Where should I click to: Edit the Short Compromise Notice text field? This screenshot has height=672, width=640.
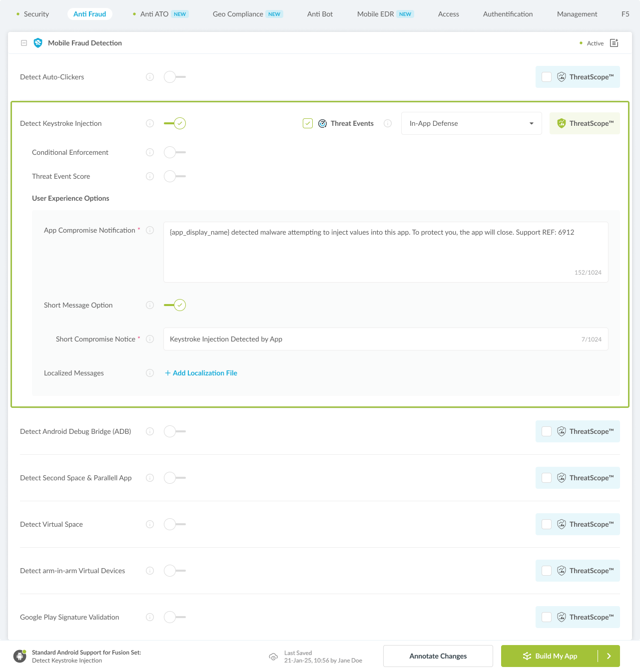point(350,339)
